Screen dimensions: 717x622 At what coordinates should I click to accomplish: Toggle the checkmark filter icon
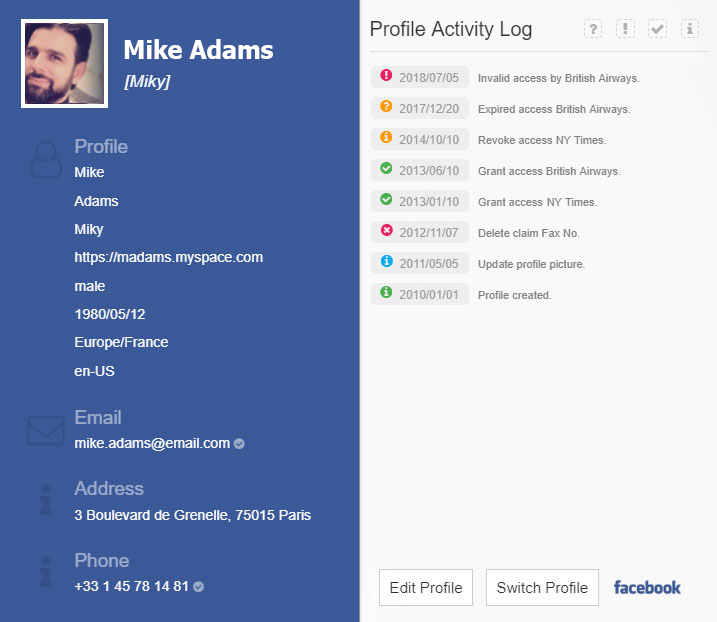click(x=657, y=29)
